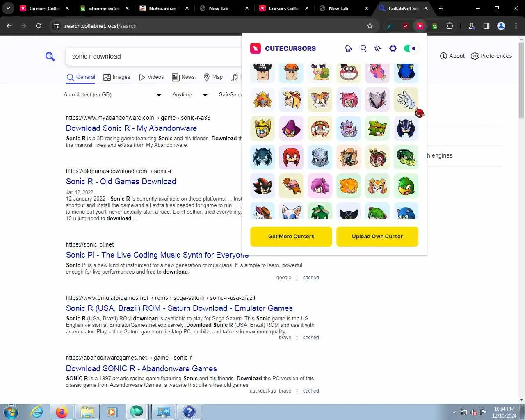Open the CuteCursors search magnifier
This screenshot has width=525, height=420.
click(x=363, y=48)
